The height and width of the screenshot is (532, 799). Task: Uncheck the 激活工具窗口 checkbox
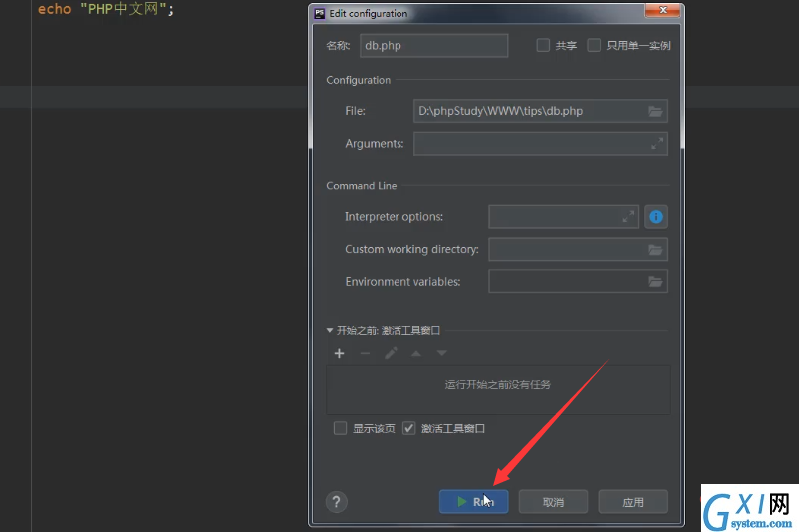click(x=409, y=428)
